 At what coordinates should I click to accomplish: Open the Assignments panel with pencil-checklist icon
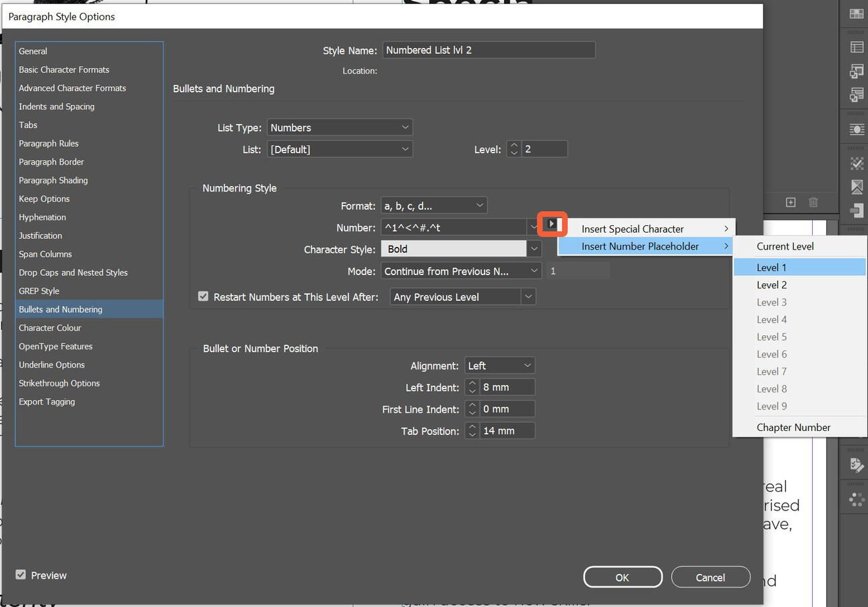point(856,463)
